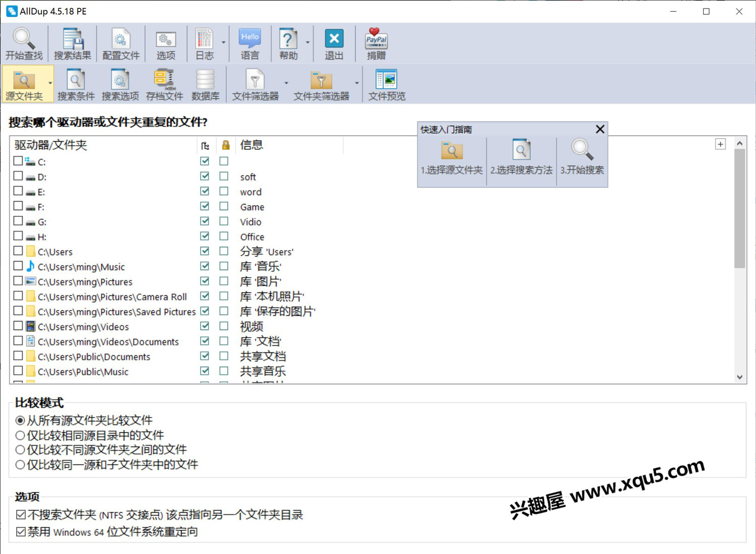The width and height of the screenshot is (756, 554).
Task: Click the plus button above the folder list
Action: pyautogui.click(x=720, y=145)
